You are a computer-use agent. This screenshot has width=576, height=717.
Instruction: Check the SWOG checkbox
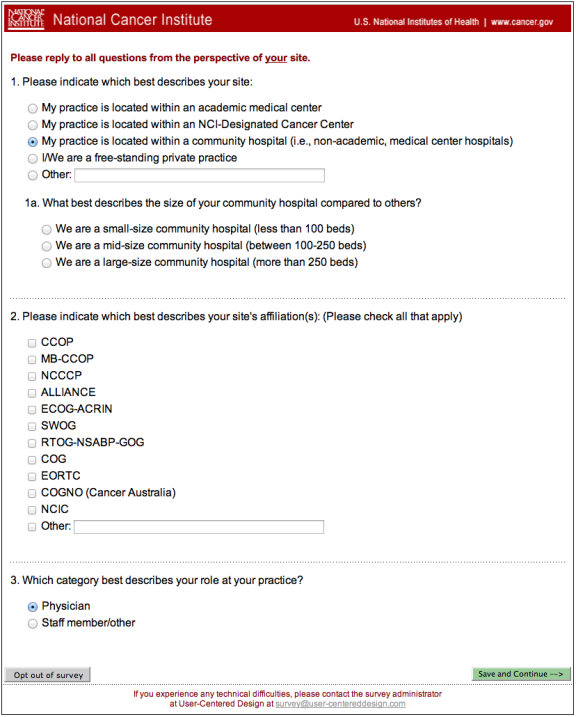click(x=32, y=427)
